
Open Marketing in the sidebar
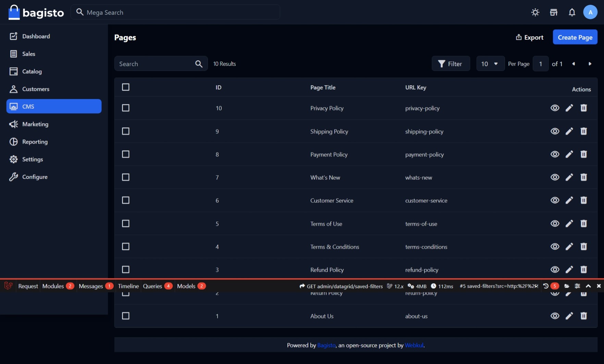(54, 124)
